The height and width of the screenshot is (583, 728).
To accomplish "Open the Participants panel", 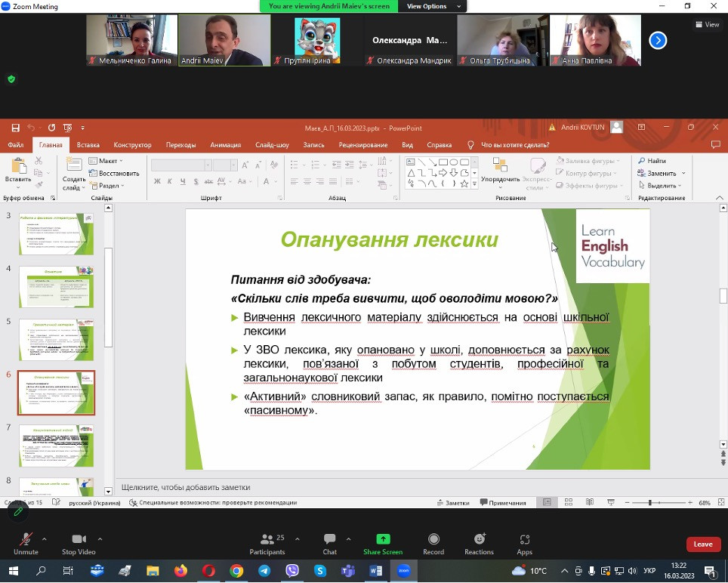I will tap(267, 543).
